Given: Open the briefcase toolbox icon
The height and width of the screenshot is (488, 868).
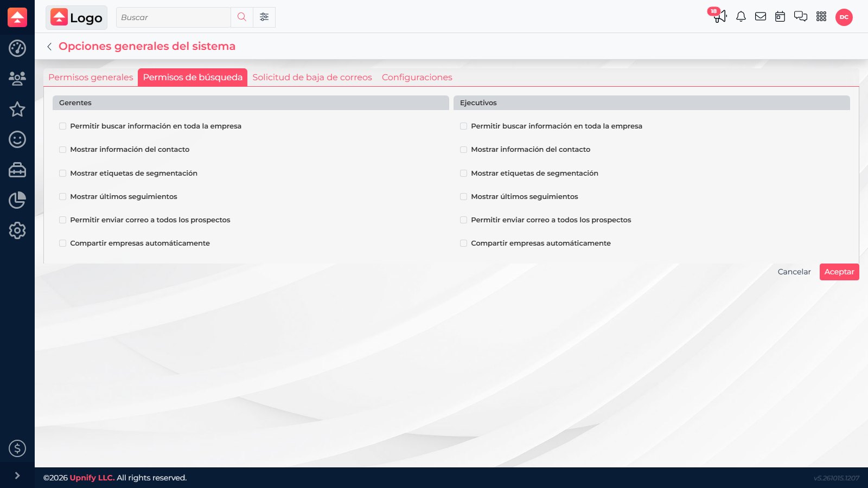Looking at the screenshot, I should 17,170.
